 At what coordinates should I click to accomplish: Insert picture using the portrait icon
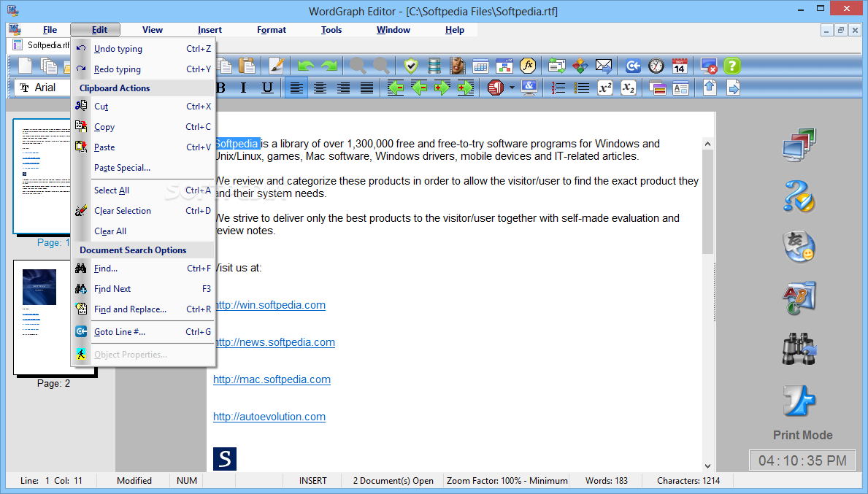pyautogui.click(x=457, y=66)
